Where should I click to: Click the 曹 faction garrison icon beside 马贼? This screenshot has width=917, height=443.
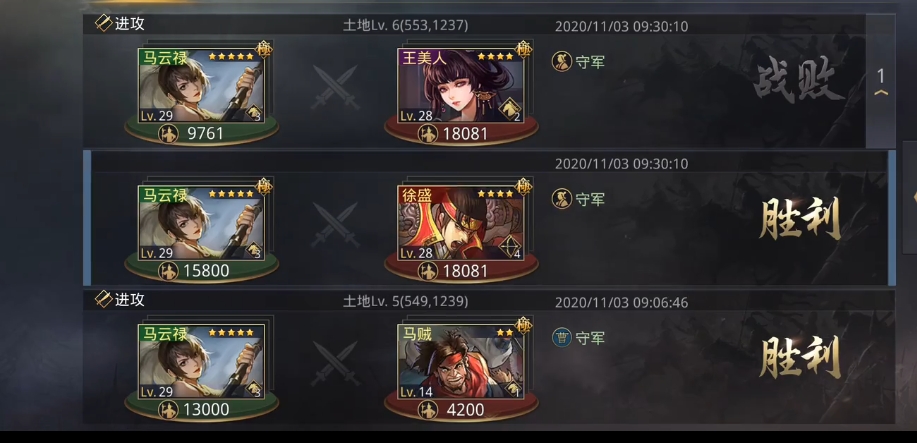pos(561,338)
